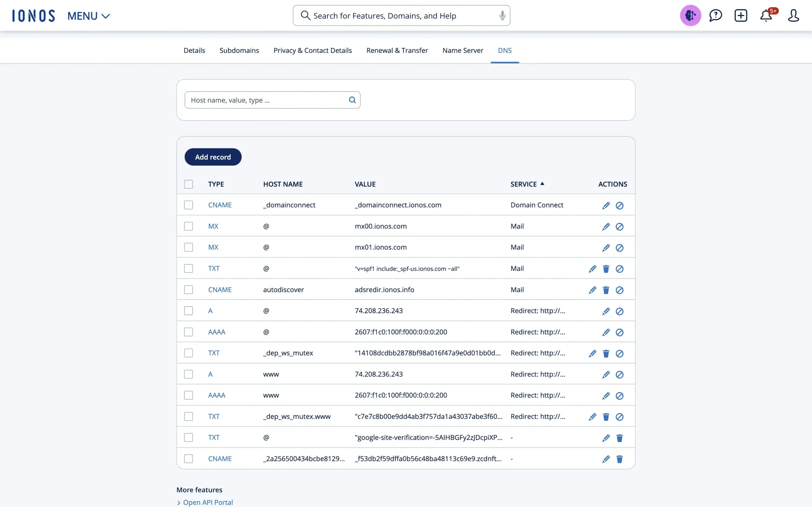Click inside the host name filter input
Viewport: 812px width, 507px height.
pos(265,99)
